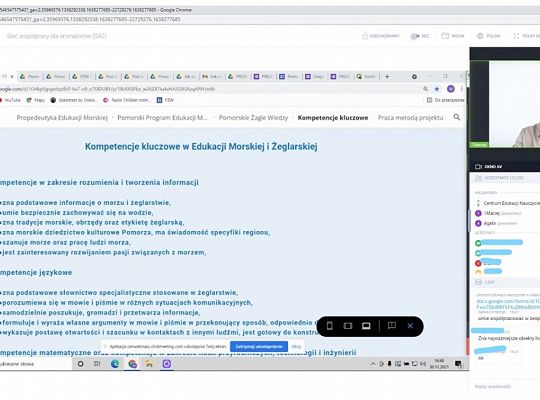The height and width of the screenshot is (400, 540).
Task: Click Ukryj on the sharing notification
Action: pyautogui.click(x=296, y=347)
